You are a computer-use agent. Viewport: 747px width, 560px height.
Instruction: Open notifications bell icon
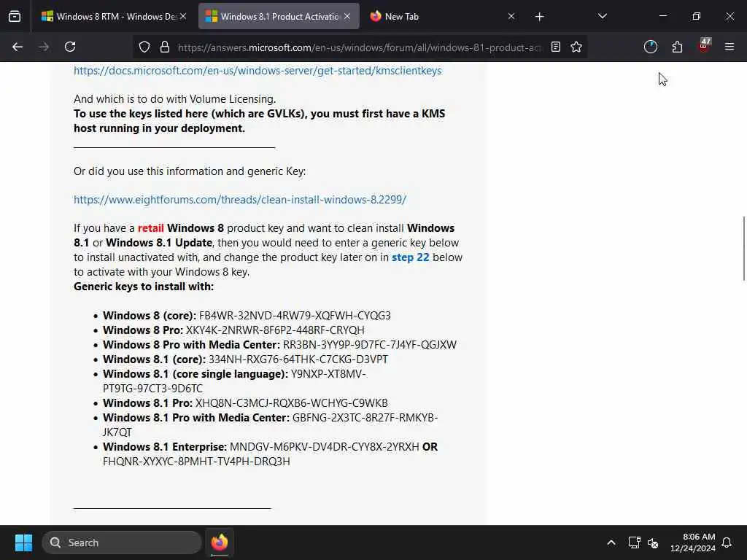727,542
